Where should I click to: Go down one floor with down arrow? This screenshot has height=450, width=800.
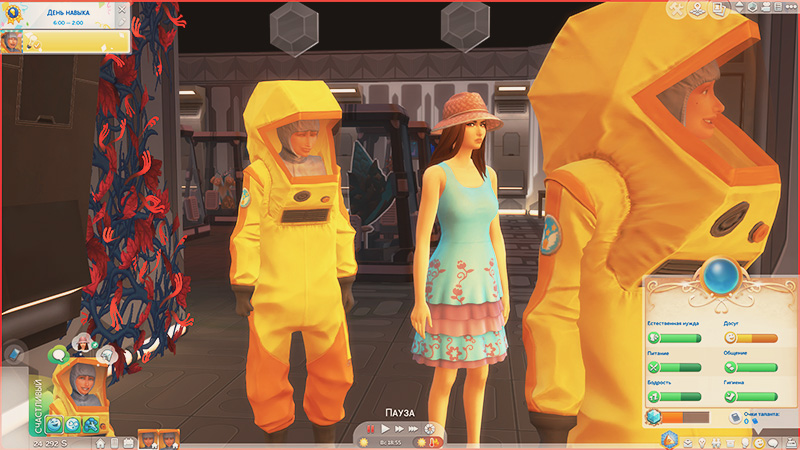[739, 11]
